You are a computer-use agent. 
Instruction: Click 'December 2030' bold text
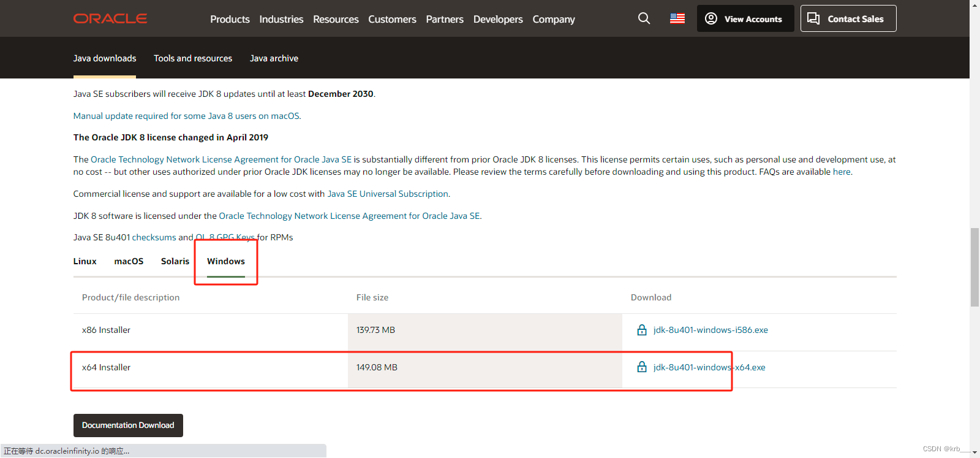coord(341,94)
